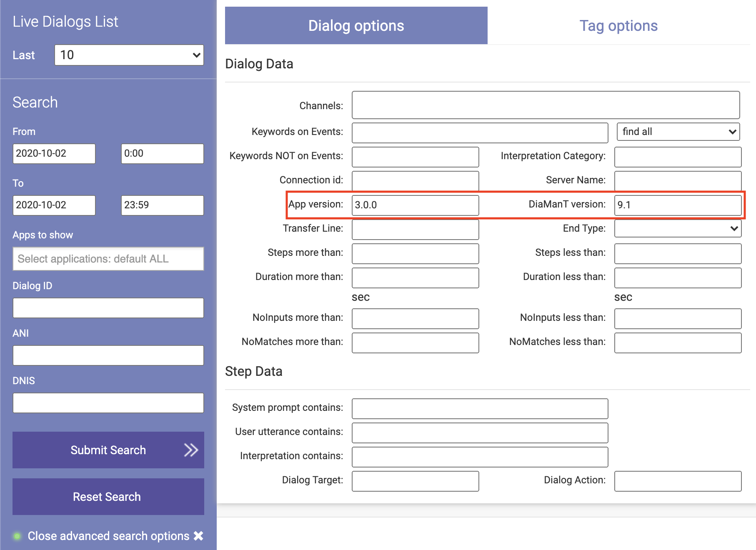Focus the Keywords on Events field
The width and height of the screenshot is (756, 550).
480,133
